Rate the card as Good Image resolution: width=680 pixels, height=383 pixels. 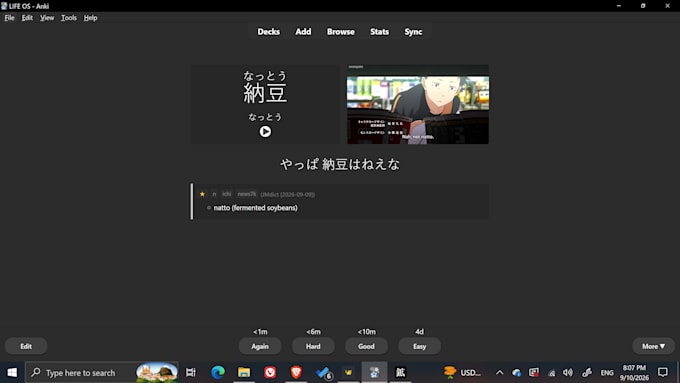[x=366, y=346]
